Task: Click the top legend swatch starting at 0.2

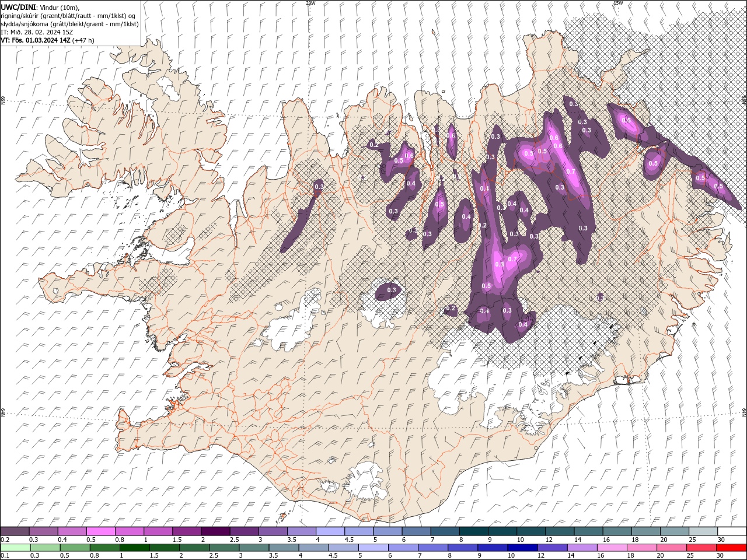Action: [x=15, y=531]
